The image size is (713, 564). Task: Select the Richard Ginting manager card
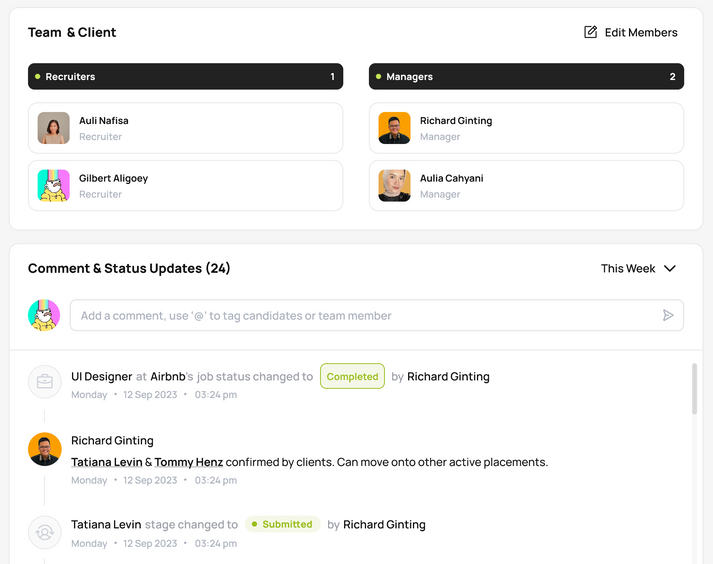point(526,128)
